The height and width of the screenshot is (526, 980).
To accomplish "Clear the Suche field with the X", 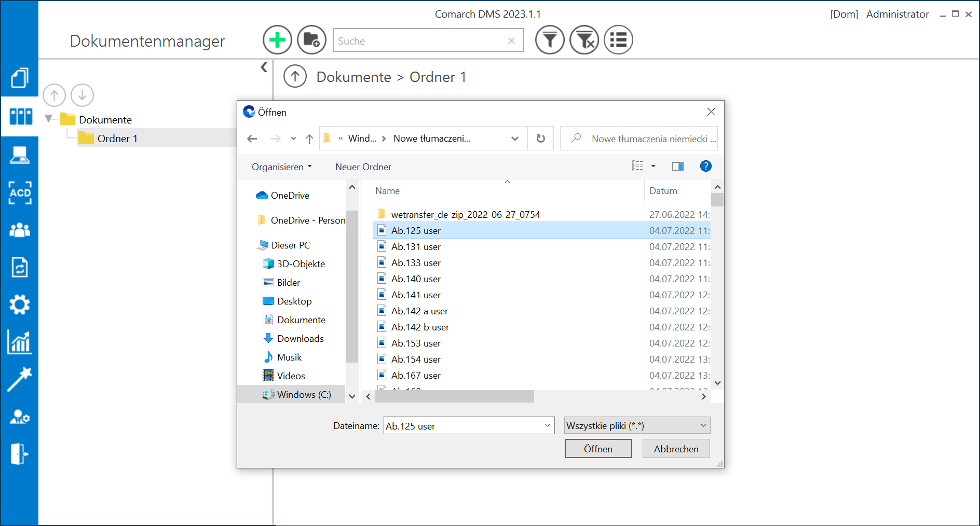I will tap(511, 41).
